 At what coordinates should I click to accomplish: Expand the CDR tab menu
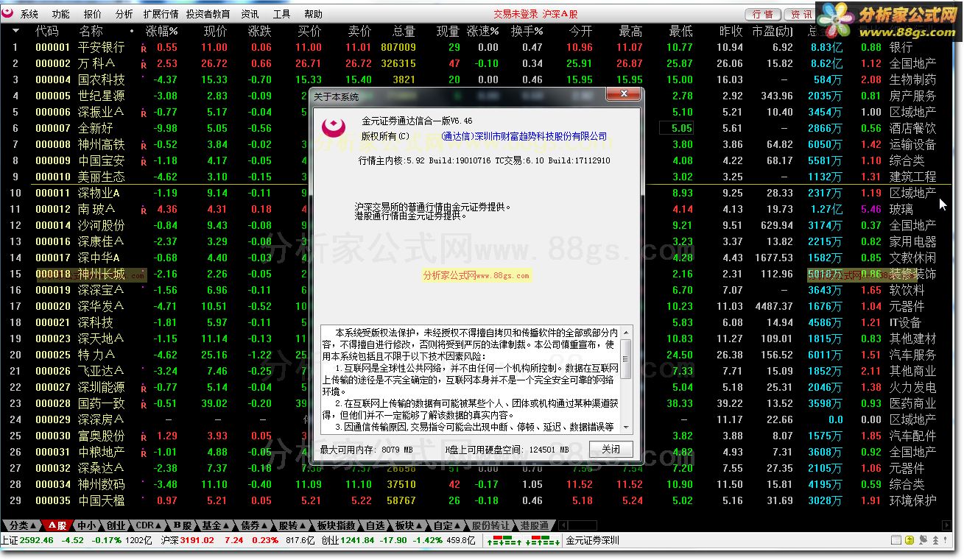tap(149, 525)
